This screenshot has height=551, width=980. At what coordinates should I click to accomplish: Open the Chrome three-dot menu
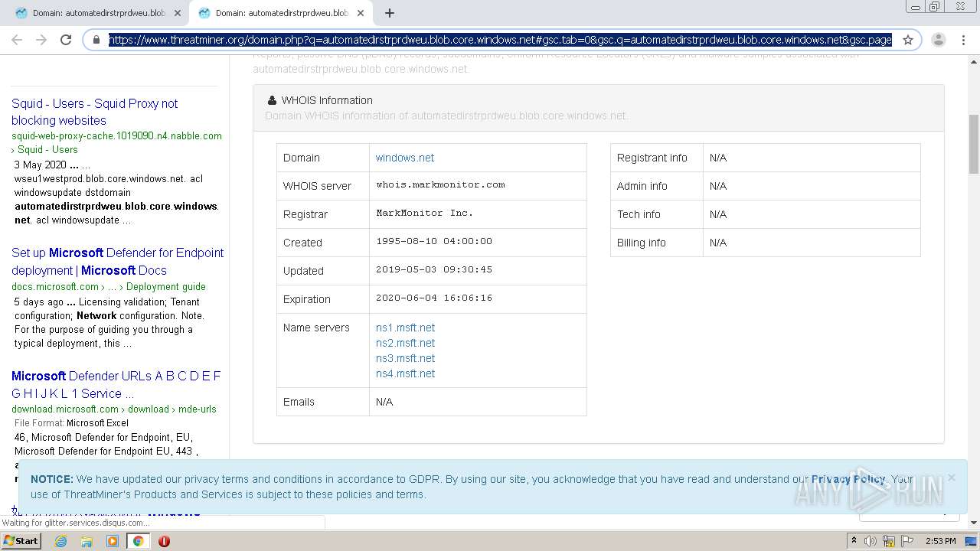[x=963, y=40]
